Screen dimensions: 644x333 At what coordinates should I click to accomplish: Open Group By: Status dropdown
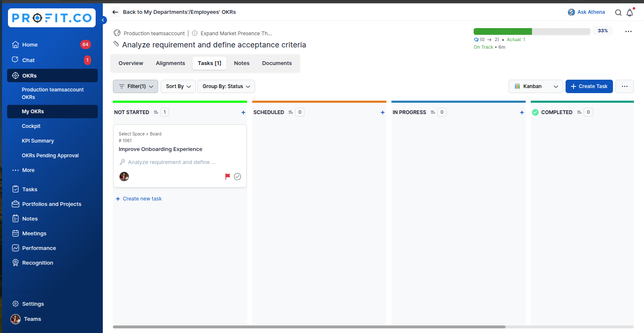pos(226,86)
